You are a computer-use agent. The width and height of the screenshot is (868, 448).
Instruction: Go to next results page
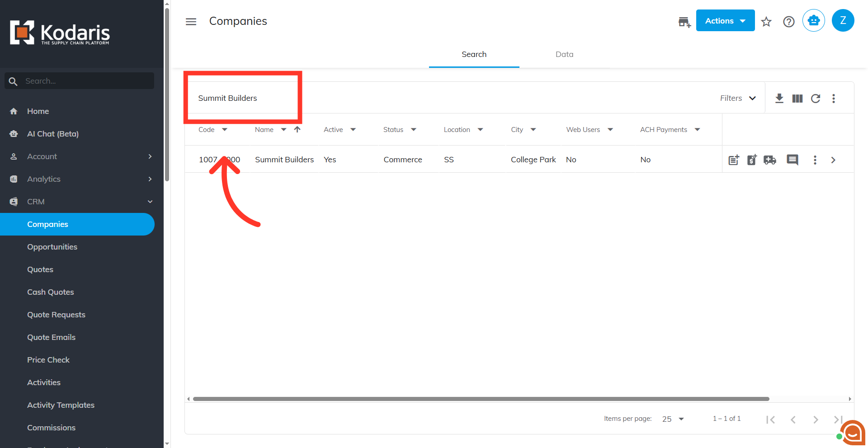click(x=816, y=420)
